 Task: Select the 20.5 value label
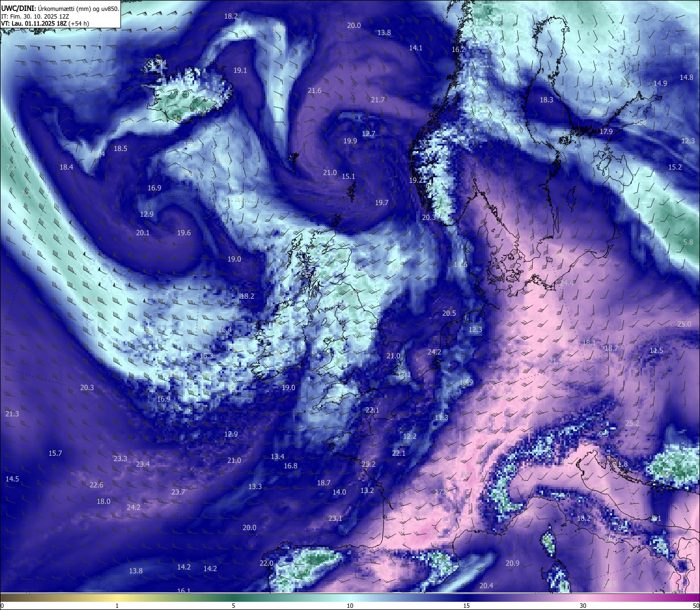click(449, 313)
